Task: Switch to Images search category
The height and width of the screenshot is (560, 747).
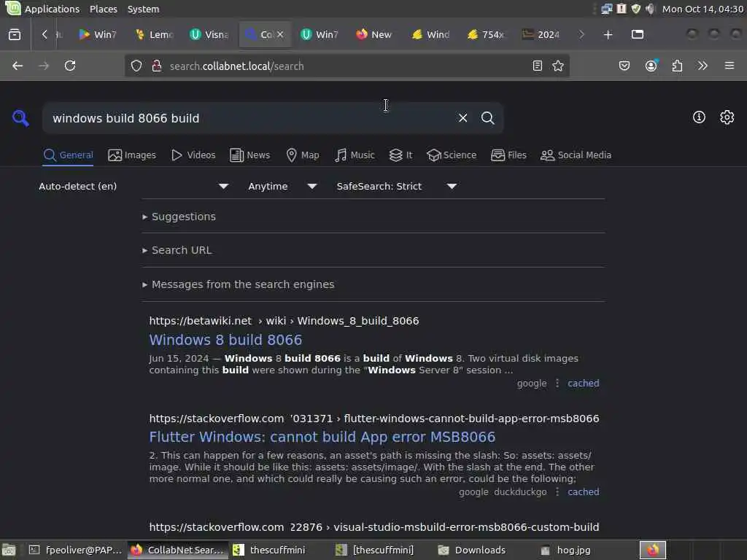Action: [x=132, y=155]
